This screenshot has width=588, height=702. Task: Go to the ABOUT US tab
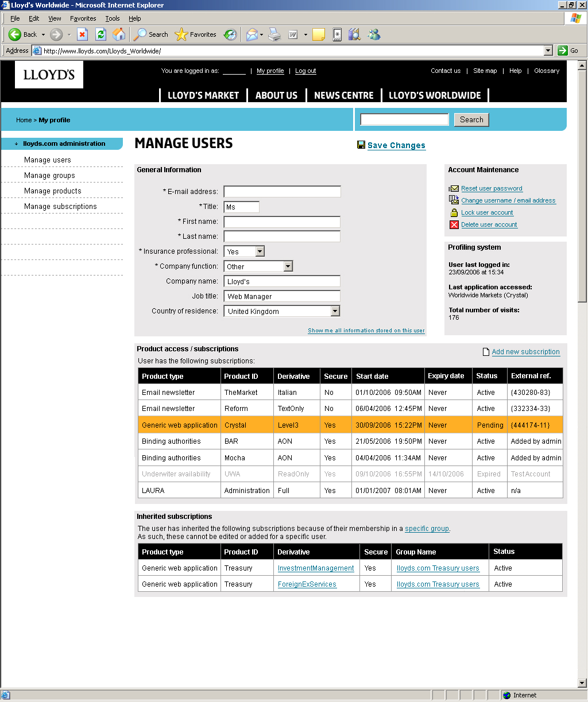click(276, 95)
